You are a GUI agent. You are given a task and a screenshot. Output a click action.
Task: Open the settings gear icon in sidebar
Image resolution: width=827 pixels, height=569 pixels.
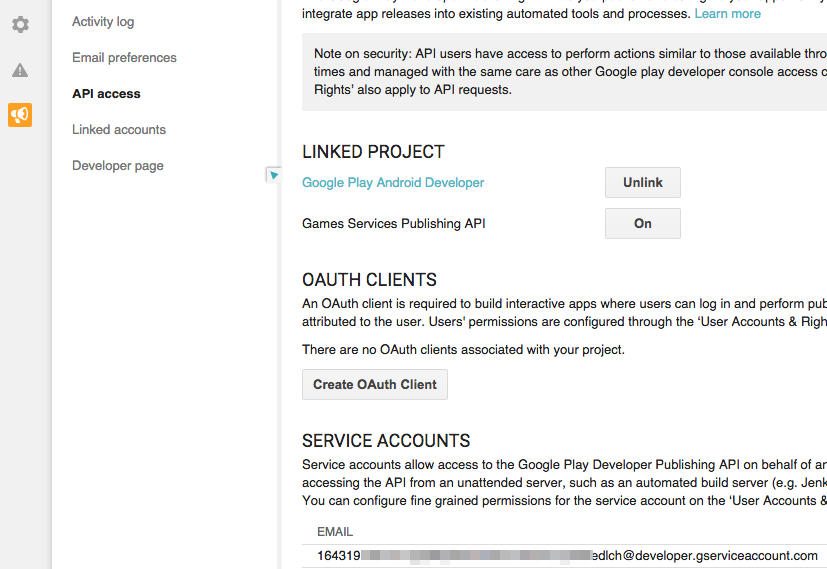[x=20, y=24]
